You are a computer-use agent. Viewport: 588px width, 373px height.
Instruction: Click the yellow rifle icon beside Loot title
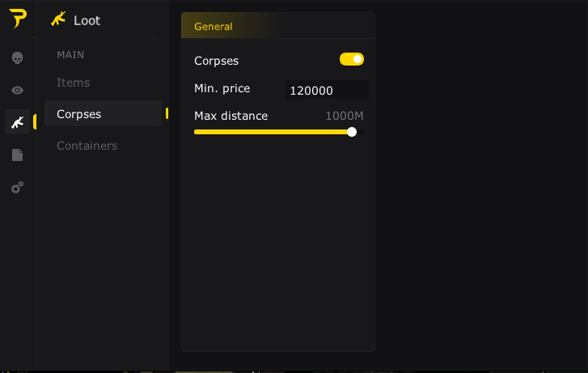tap(57, 19)
